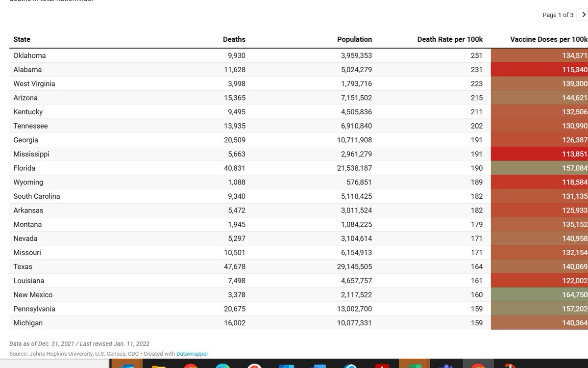Click Texas deaths value 47,678

[x=235, y=267]
